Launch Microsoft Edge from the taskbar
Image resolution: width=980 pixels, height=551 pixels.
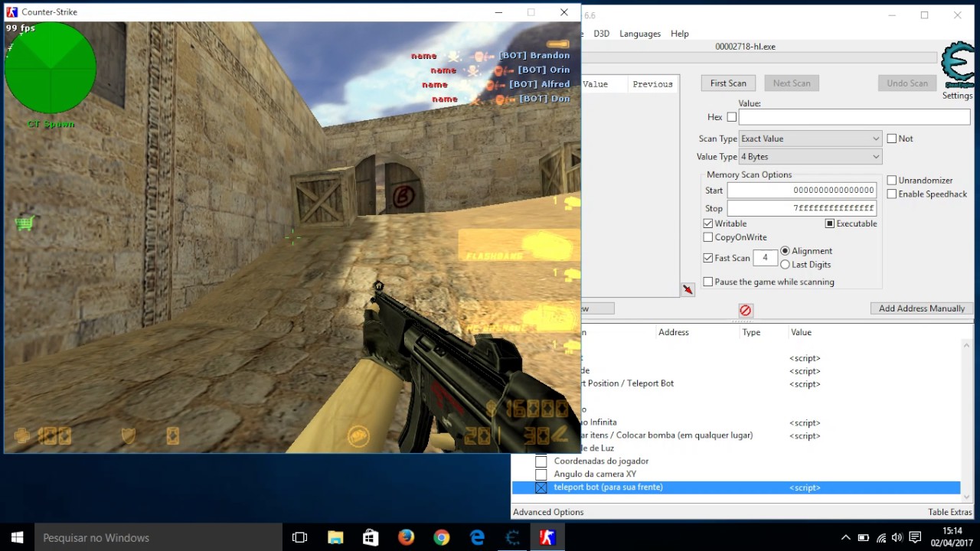[x=477, y=537]
